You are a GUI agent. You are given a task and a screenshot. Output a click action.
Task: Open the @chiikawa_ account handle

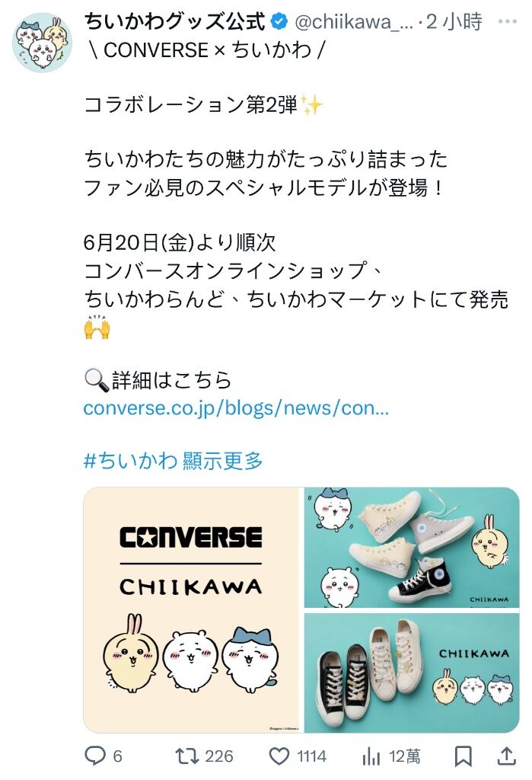(x=354, y=22)
